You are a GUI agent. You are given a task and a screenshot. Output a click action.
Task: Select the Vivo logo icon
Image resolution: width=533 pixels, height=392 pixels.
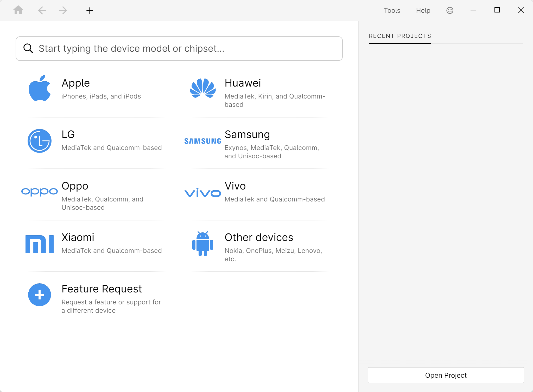coord(203,192)
